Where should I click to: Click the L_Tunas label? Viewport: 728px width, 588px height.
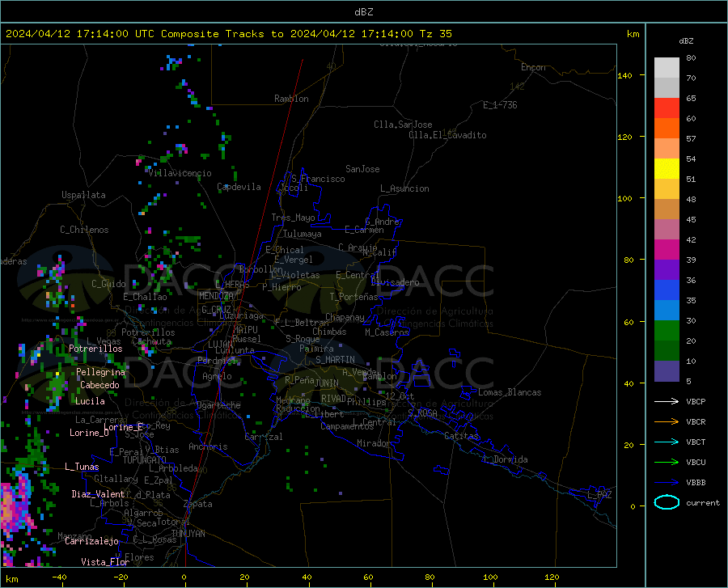tap(82, 467)
